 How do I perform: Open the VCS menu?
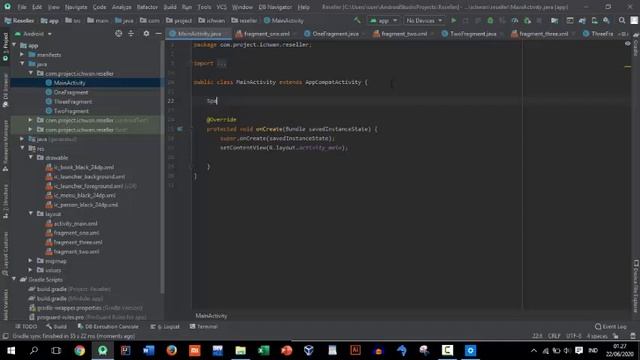(221, 7)
